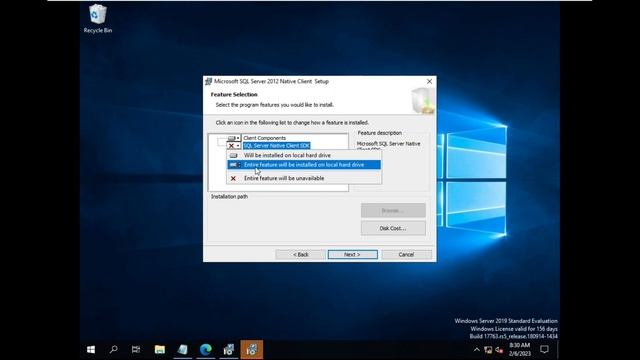Viewport: 640px width, 360px height.
Task: Open the Action Center notifications icon
Action: pyautogui.click(x=544, y=350)
